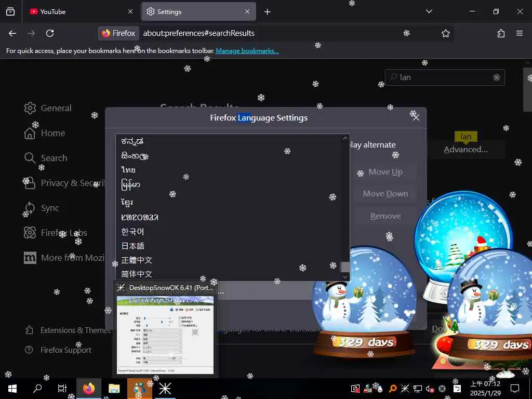532x399 pixels.
Task: Select the Settings tab
Action: click(198, 12)
